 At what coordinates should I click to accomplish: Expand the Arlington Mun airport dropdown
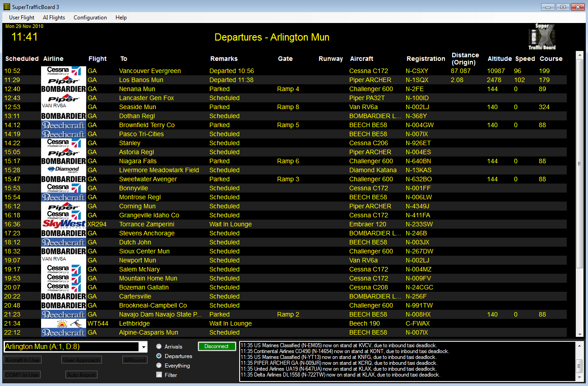[144, 347]
